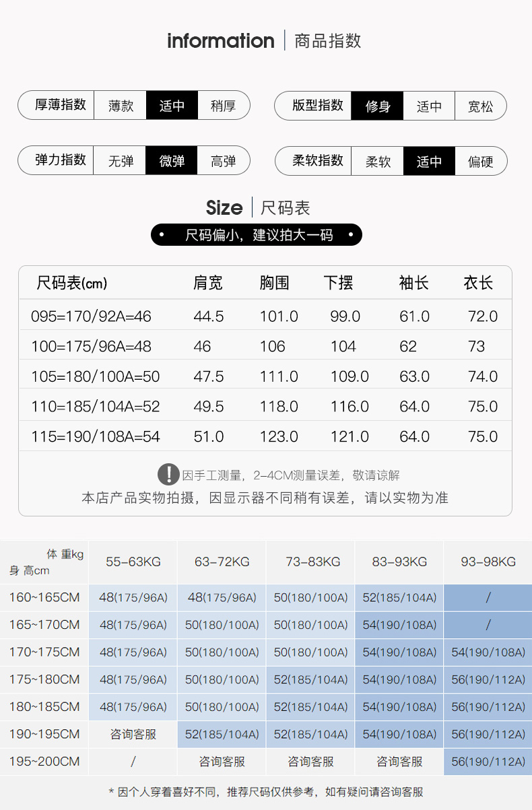
Task: Click the 胸围 column header
Action: click(x=274, y=283)
